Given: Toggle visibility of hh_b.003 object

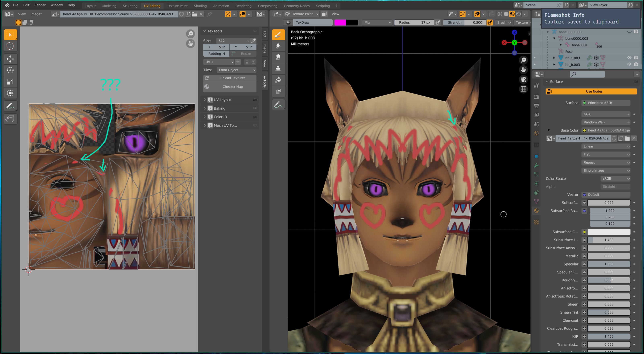Looking at the screenshot, I should pos(629,64).
